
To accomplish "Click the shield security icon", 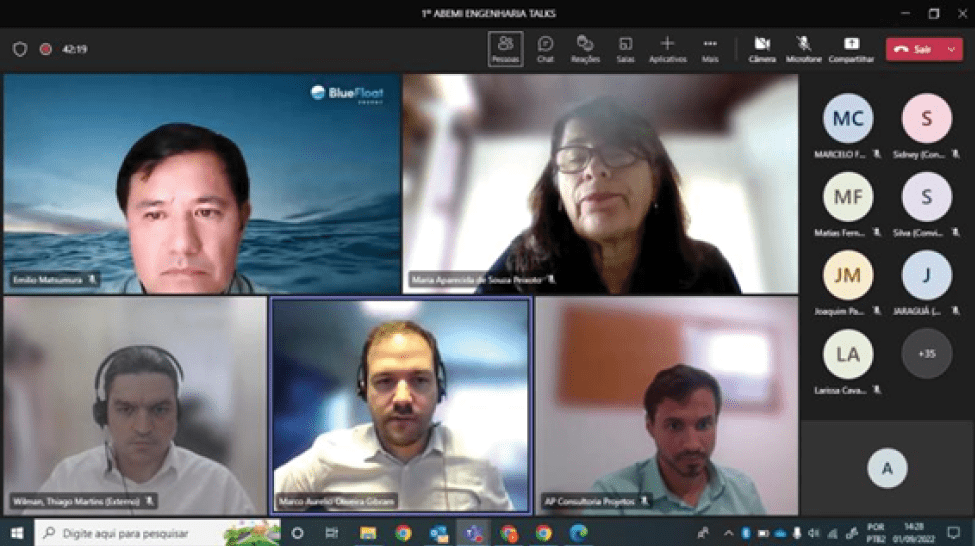I will click(20, 48).
